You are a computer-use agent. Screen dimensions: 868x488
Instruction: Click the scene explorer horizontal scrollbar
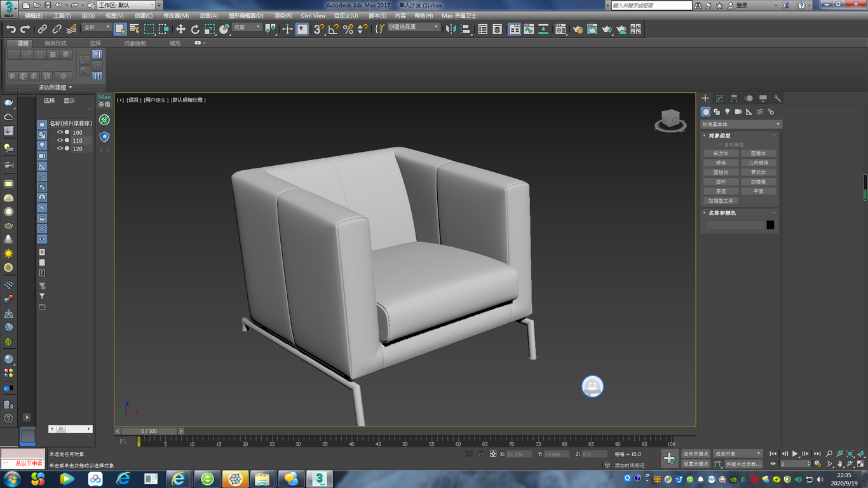coord(71,429)
